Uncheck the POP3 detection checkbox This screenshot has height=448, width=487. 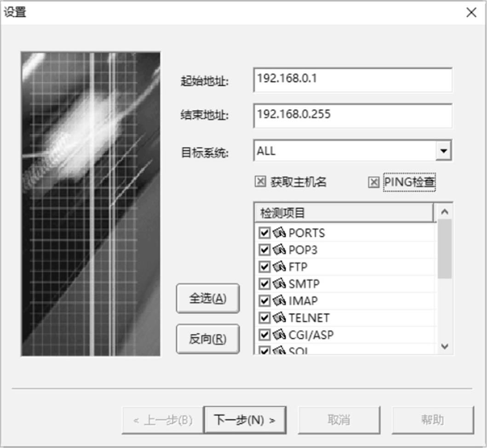264,249
